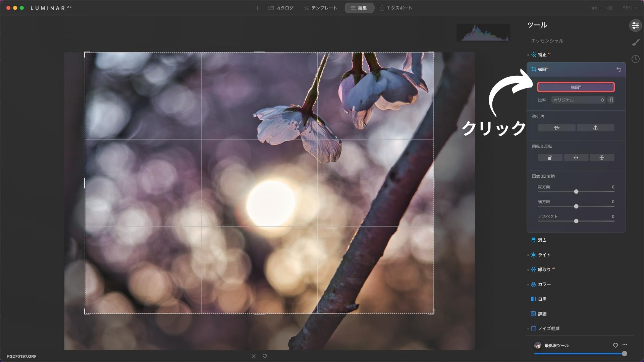Expand the ライト tool

click(544, 255)
